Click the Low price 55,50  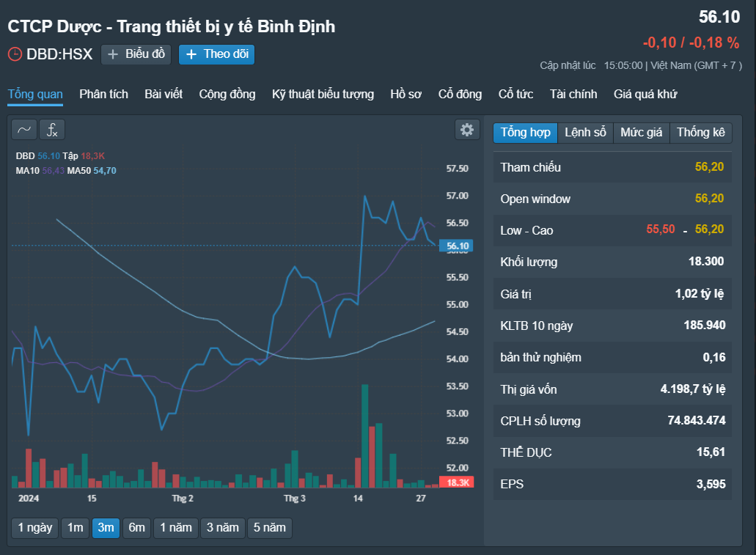click(661, 229)
